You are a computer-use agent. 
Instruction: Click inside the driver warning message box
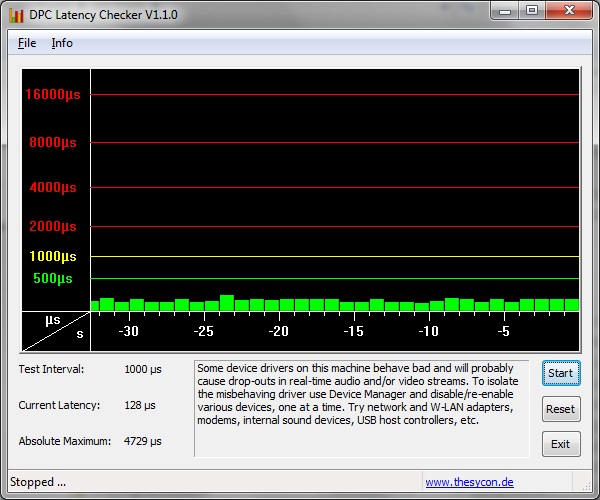(360, 408)
